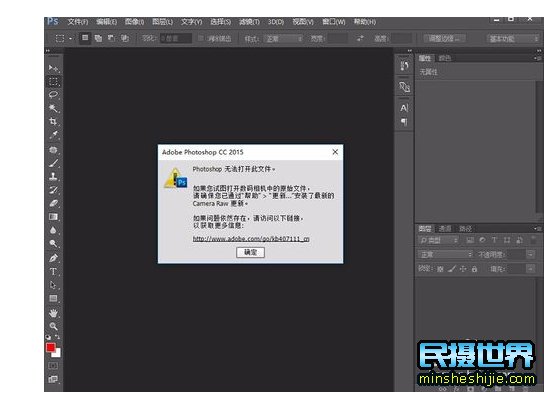Image resolution: width=544 pixels, height=393 pixels.
Task: Toggle lock all padlock in Layers
Action: (x=475, y=269)
